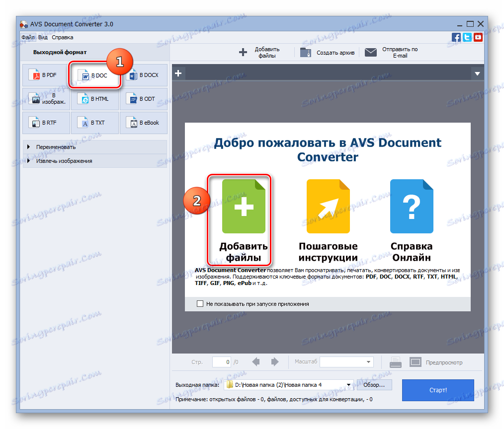Open the View menu
This screenshot has height=429, width=504.
pyautogui.click(x=43, y=37)
